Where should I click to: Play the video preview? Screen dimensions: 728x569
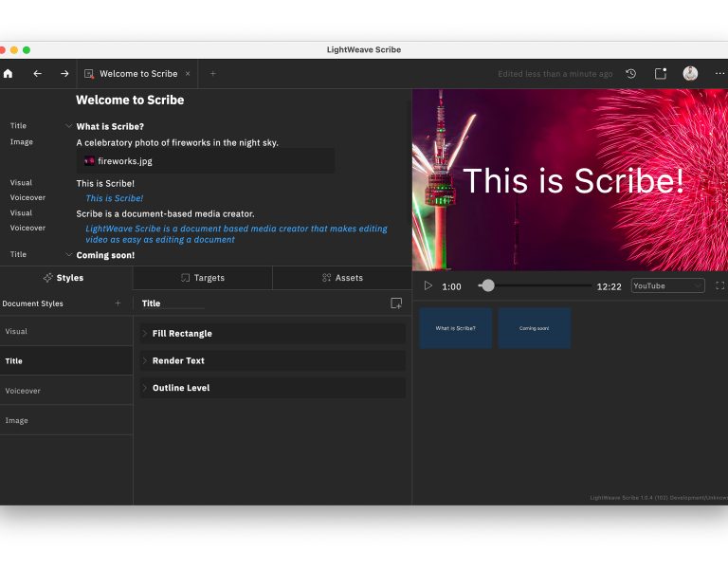(x=428, y=285)
